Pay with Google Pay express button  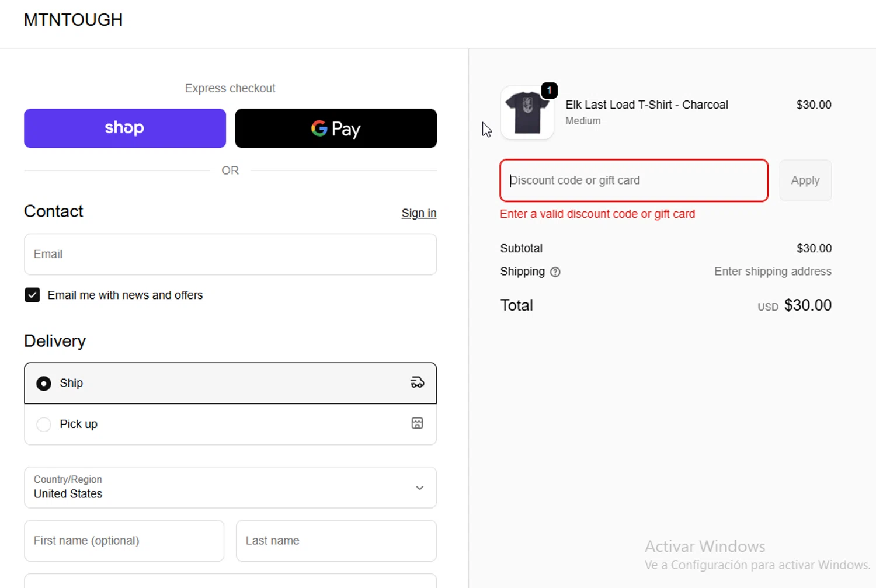click(x=336, y=128)
